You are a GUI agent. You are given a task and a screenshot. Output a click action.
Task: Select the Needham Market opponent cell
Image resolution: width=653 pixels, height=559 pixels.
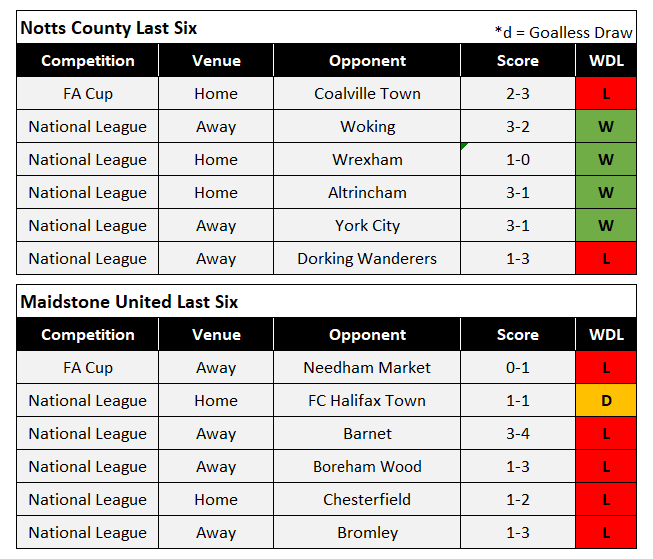367,368
